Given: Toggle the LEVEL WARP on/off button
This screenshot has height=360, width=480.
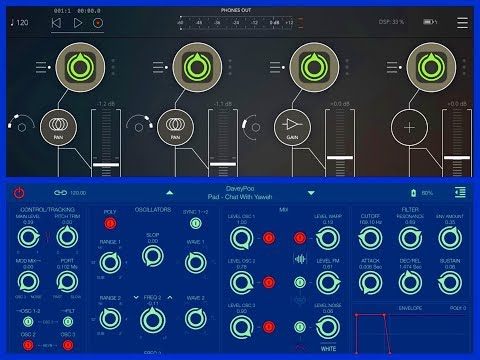Looking at the screenshot, I should [300, 238].
